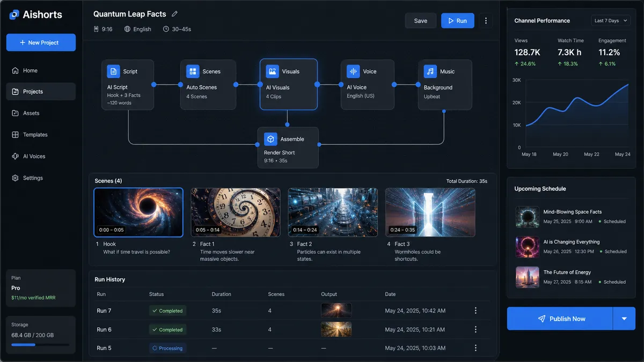Select the Script workflow node
The height and width of the screenshot is (362, 644).
point(128,85)
